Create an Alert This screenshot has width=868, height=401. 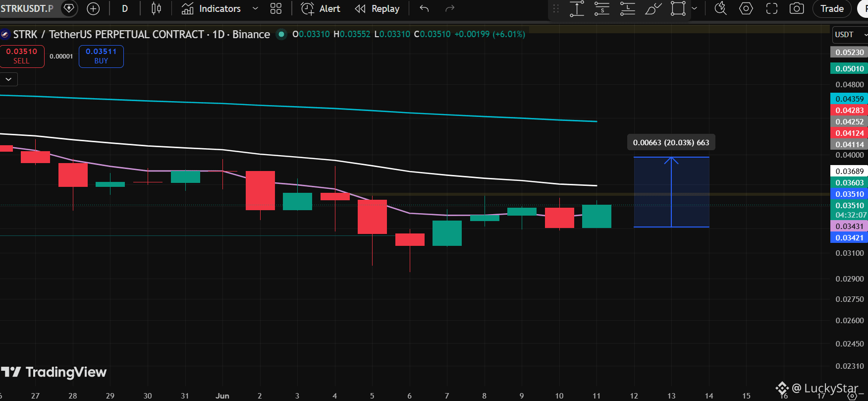click(x=321, y=8)
